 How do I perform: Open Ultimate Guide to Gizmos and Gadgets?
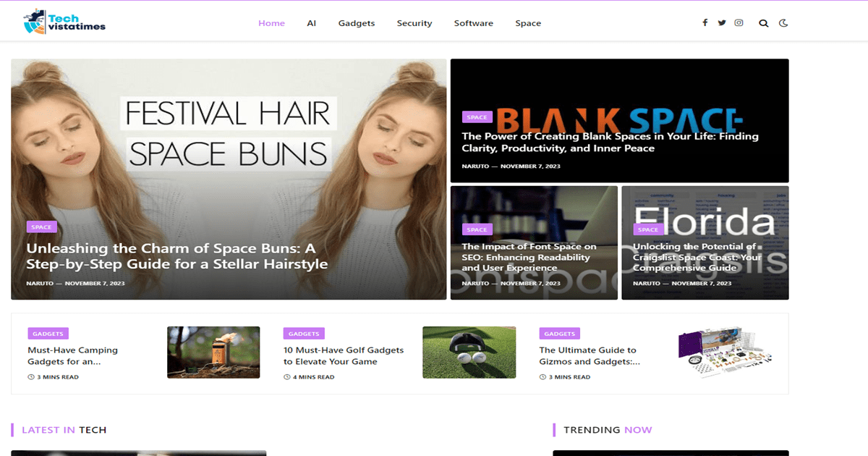[589, 355]
